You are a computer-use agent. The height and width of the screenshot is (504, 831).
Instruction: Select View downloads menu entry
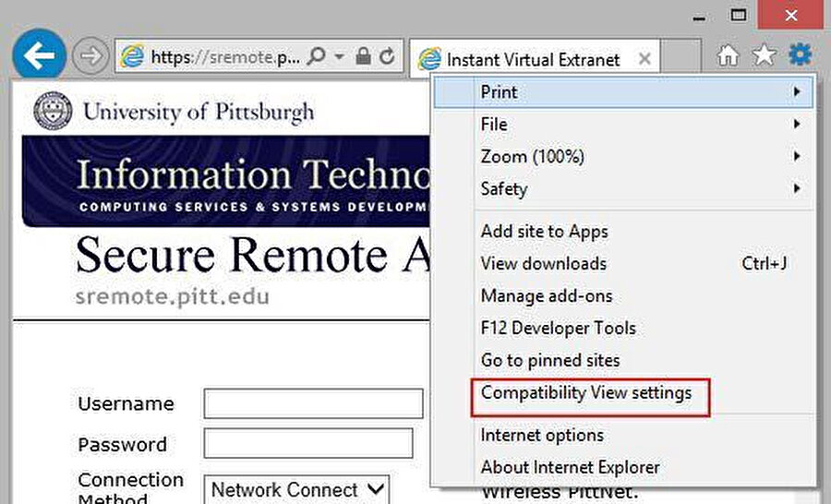623,263
